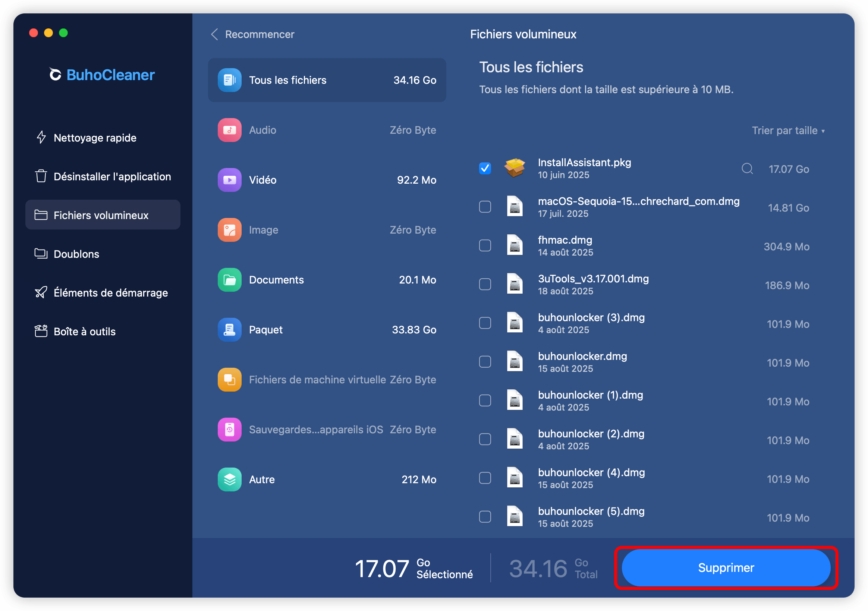Click the Fichiers de machine virtuelle icon
This screenshot has width=868, height=611.
pos(229,379)
